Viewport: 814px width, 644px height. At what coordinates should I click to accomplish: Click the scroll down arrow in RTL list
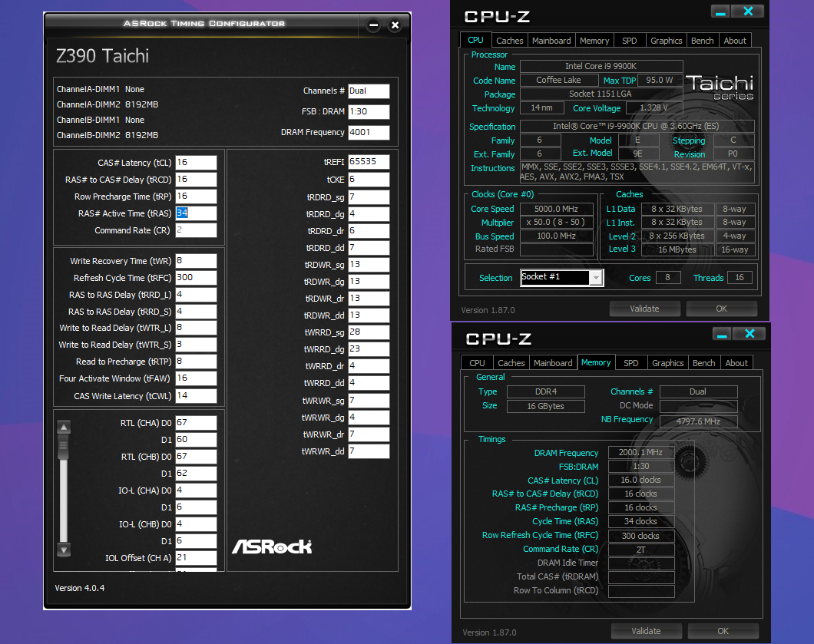click(64, 550)
